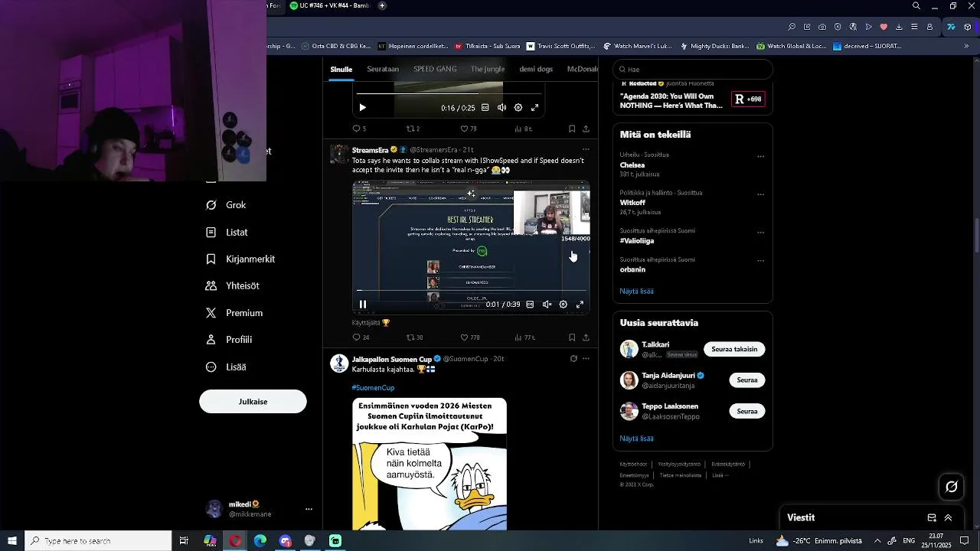
Task: Switch to the SPEED GANG tab
Action: click(x=435, y=69)
